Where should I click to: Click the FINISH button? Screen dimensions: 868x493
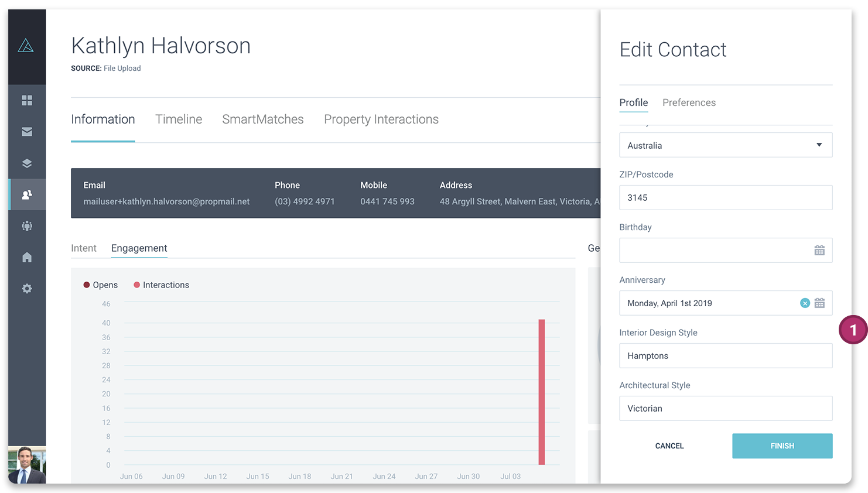point(782,446)
